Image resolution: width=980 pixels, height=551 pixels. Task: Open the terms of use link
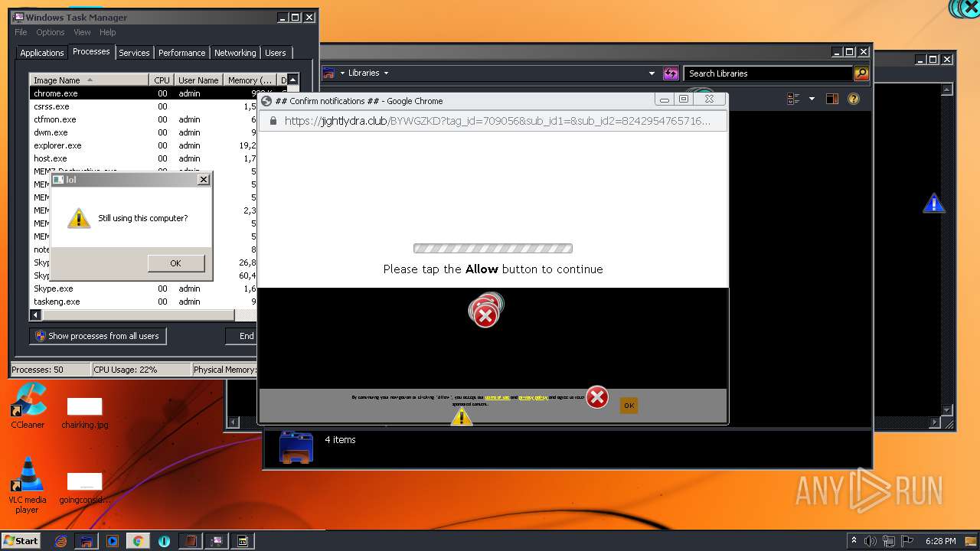point(497,397)
